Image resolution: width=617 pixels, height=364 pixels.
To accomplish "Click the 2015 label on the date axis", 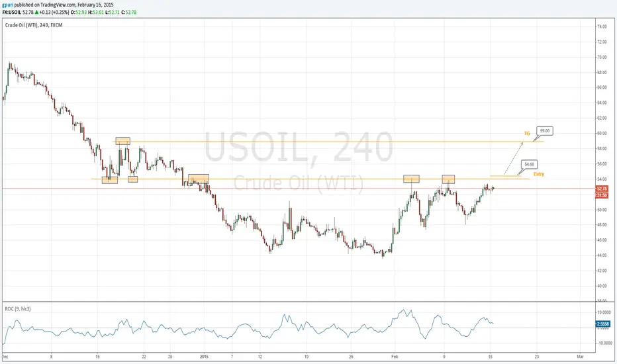I will (x=204, y=357).
